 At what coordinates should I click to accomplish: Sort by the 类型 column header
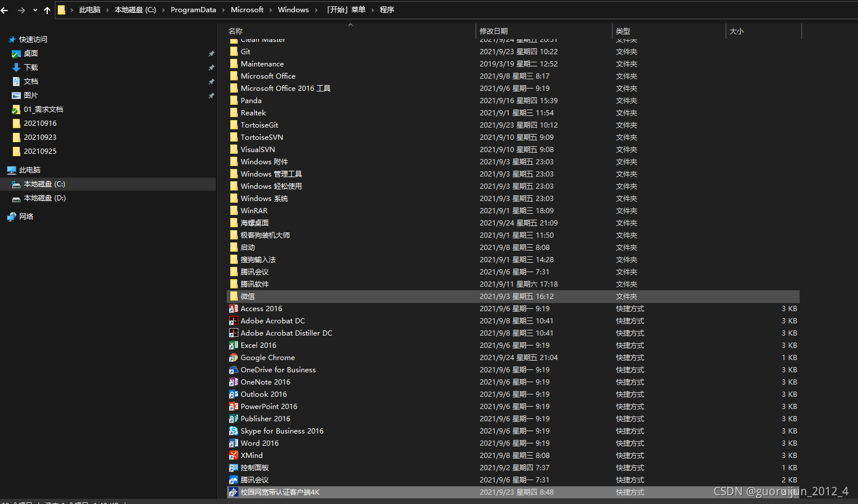(x=623, y=31)
